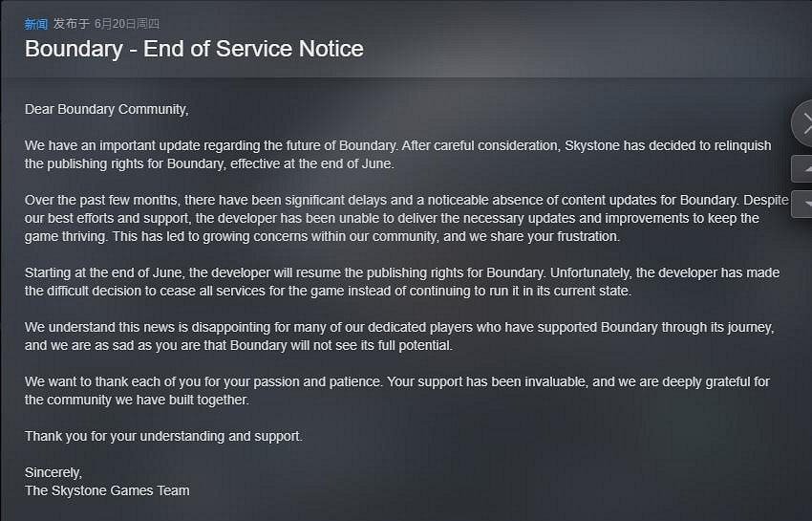
Task: Go to next announcement with down arrow
Action: [802, 203]
